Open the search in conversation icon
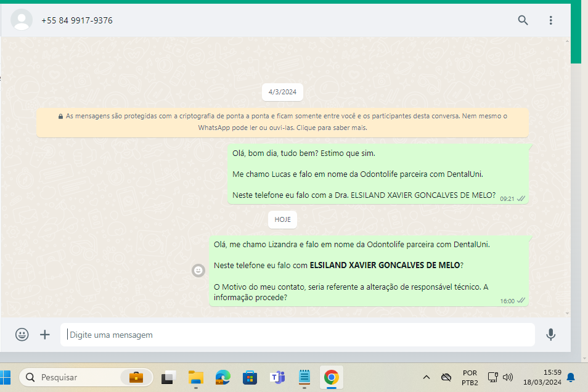Screen dimensions: 588x392 tap(523, 20)
